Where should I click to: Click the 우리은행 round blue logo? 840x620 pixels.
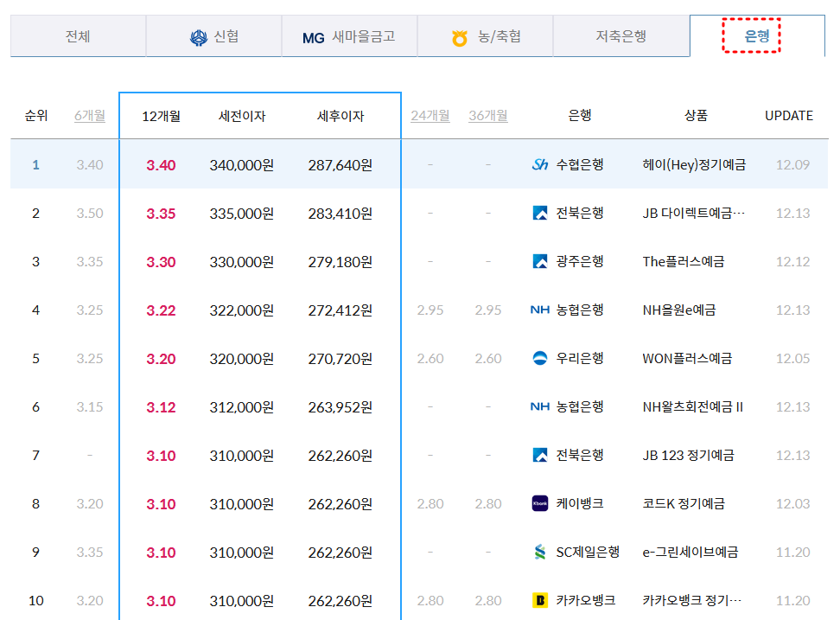pos(540,358)
